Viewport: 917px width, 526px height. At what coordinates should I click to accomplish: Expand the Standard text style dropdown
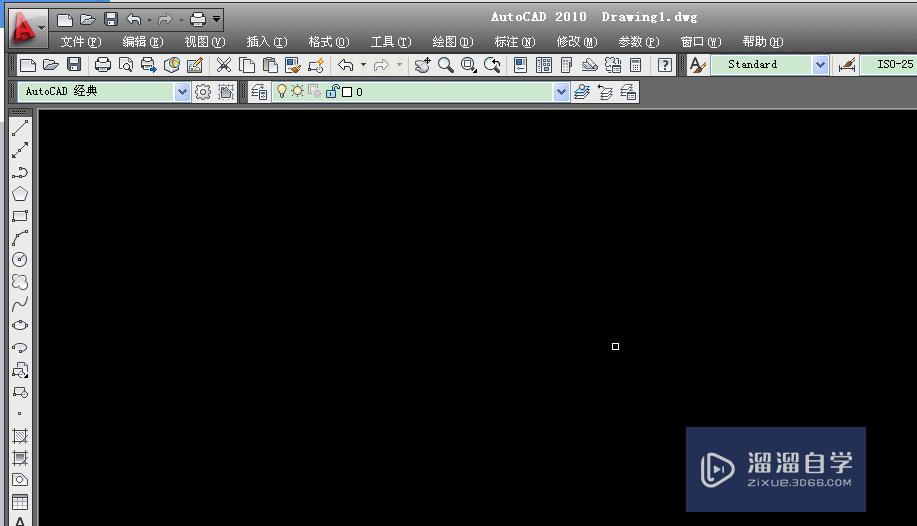820,65
